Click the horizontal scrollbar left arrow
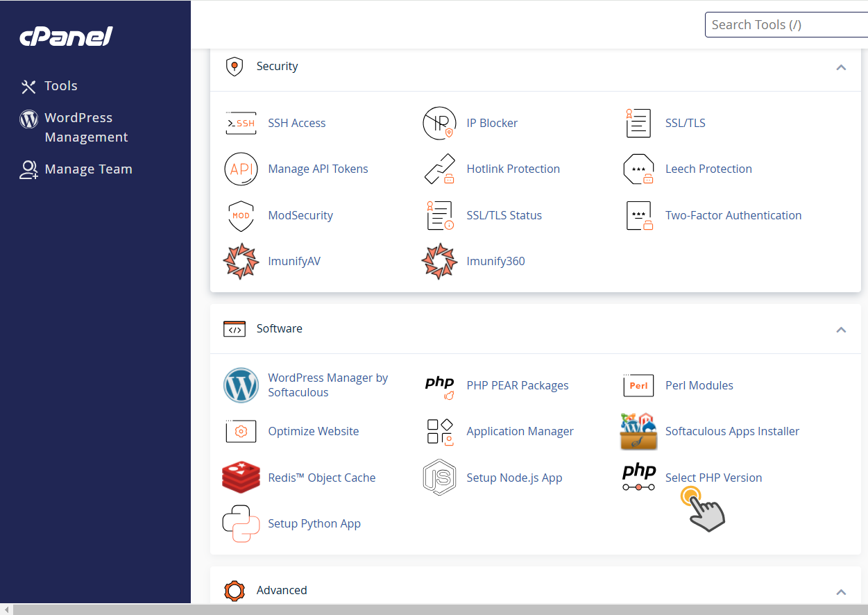Viewport: 868px width, 615px height. point(6,609)
